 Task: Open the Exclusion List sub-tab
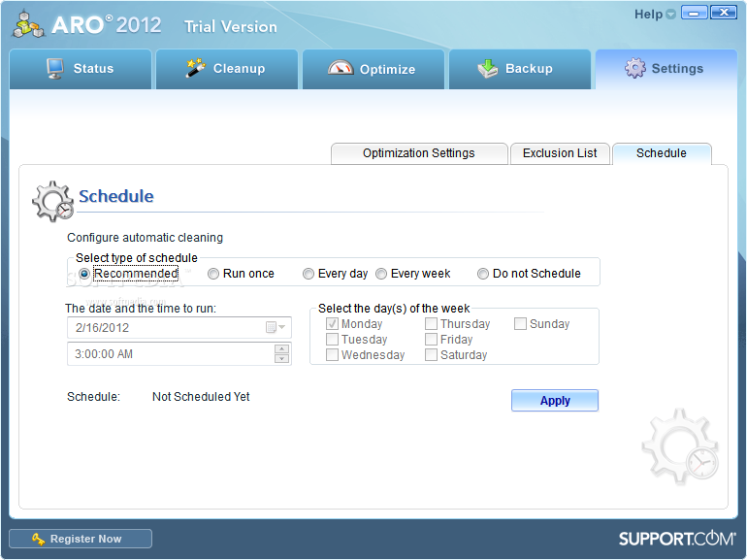(560, 153)
